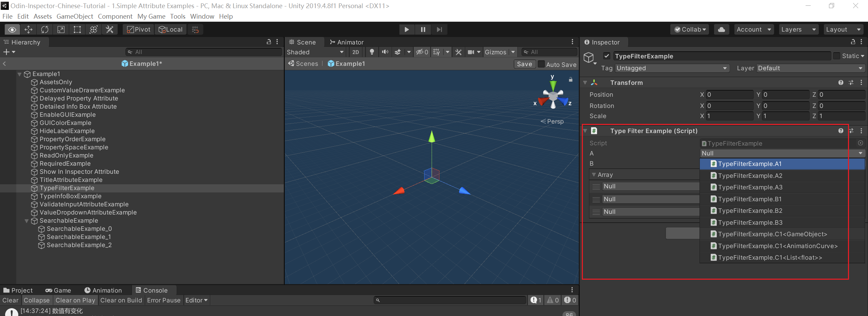Viewport: 868px width, 316px height.
Task: Open the GameObject menu
Action: click(75, 16)
